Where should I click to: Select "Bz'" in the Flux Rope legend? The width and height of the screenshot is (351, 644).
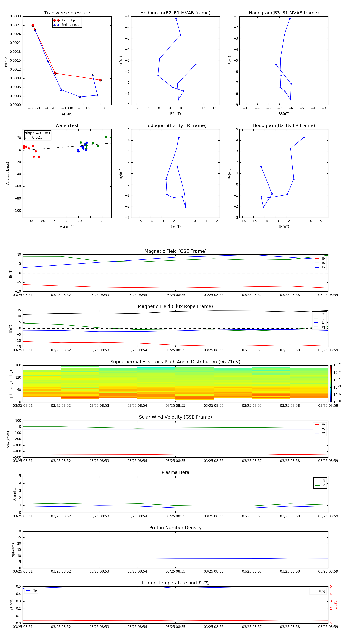(320, 323)
